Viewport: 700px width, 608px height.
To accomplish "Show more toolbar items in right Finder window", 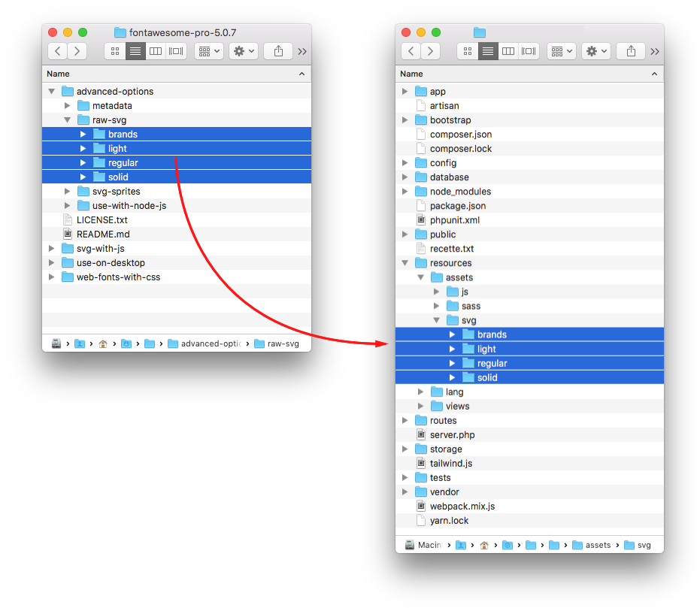I will (655, 51).
